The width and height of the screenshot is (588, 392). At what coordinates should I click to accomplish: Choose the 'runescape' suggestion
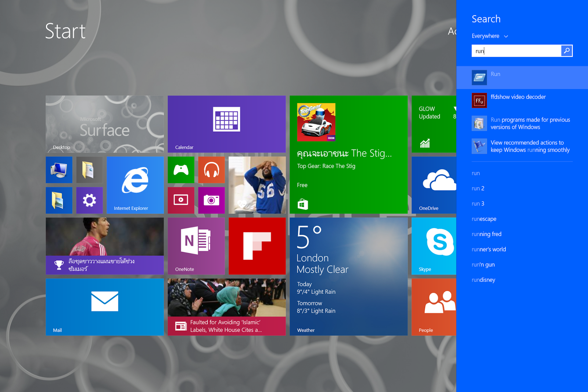[484, 219]
